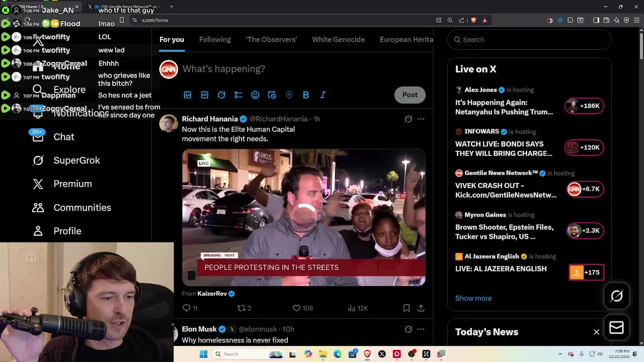644x362 pixels.
Task: Switch to the Following tab
Action: (215, 40)
